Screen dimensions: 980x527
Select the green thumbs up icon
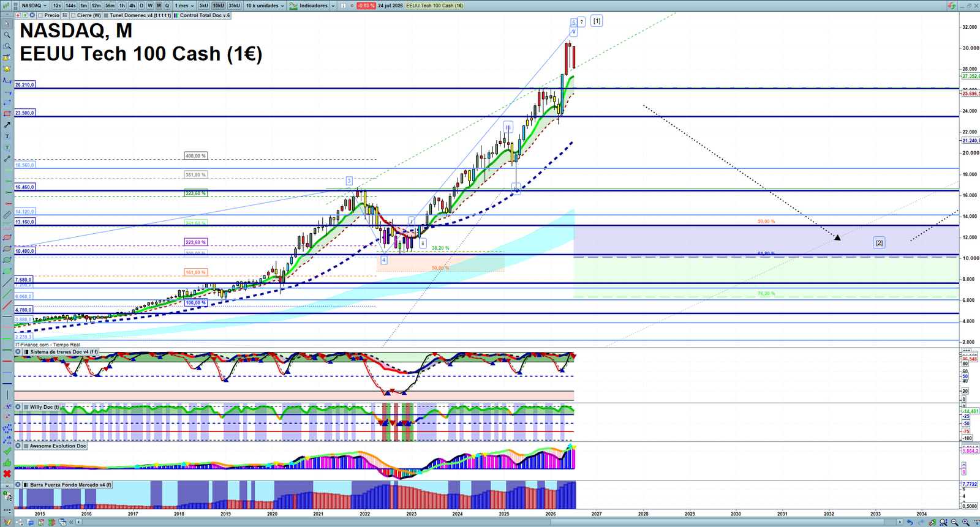click(x=7, y=463)
